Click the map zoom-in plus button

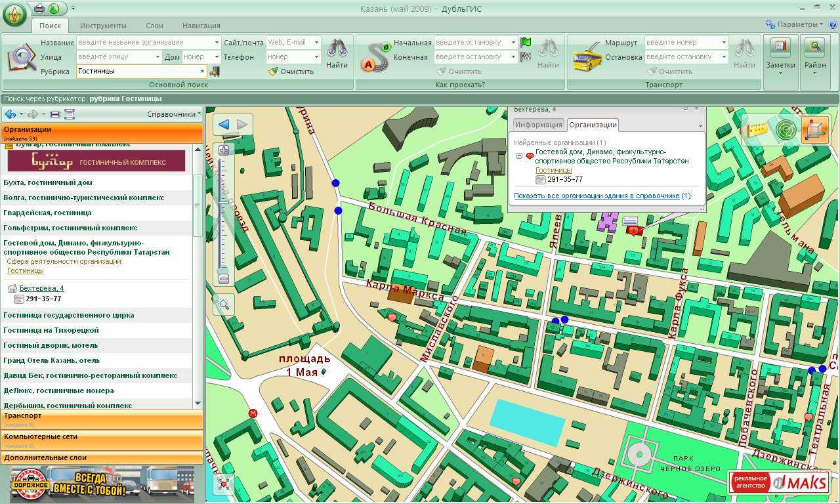tap(224, 150)
